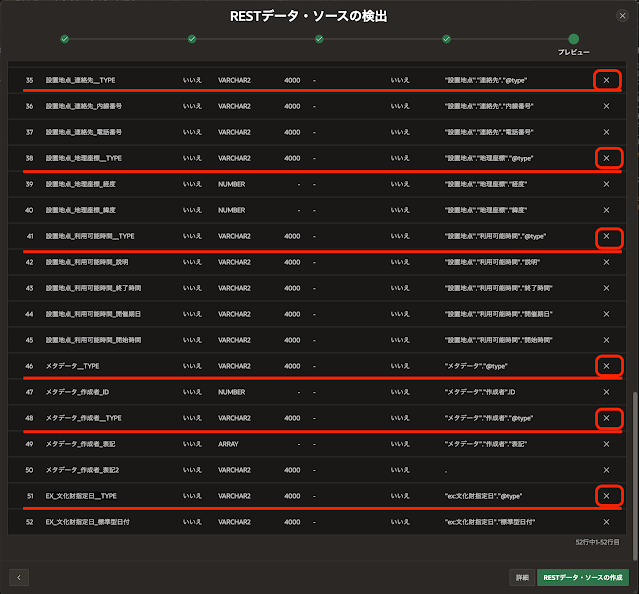Screen dimensions: 639x594
Task: Jump to the first completed wizard step
Action: (x=64, y=39)
